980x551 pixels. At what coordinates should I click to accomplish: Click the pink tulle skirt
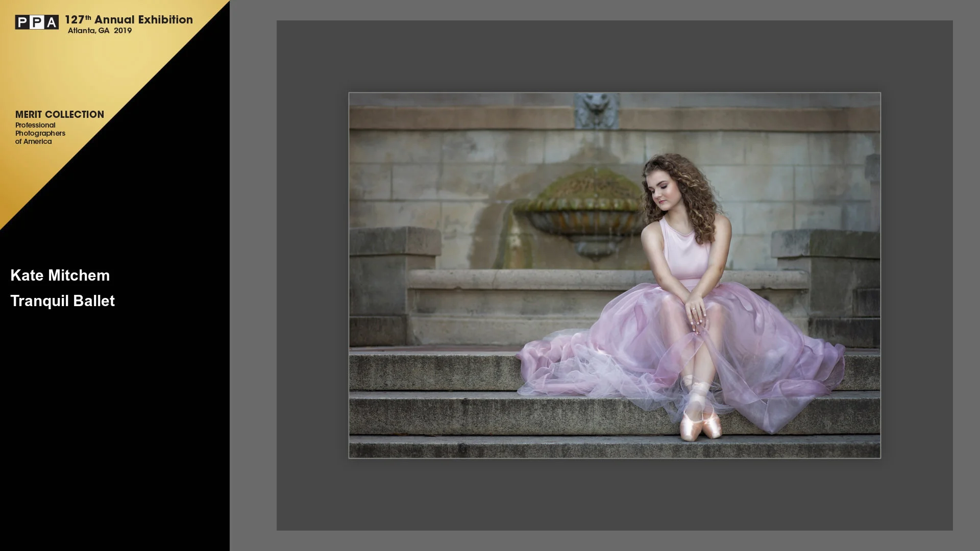766,357
